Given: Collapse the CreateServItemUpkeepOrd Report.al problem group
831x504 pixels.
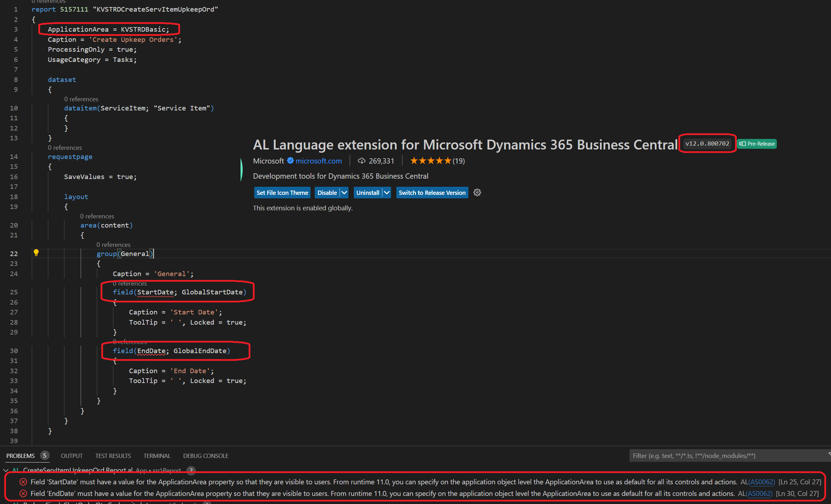Looking at the screenshot, I should (x=6, y=470).
